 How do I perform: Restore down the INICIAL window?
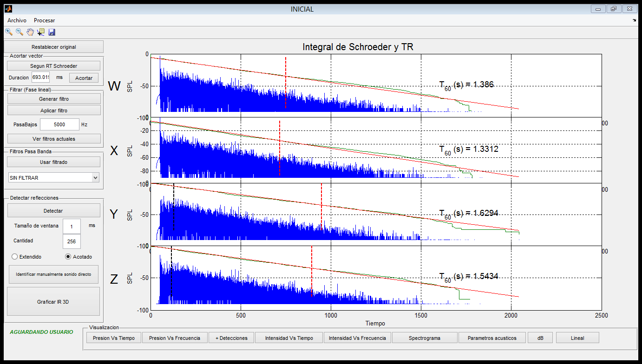614,9
